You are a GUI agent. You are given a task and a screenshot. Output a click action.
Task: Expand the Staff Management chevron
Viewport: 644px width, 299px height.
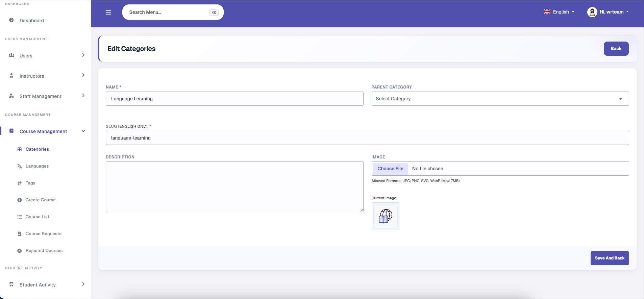click(x=83, y=96)
